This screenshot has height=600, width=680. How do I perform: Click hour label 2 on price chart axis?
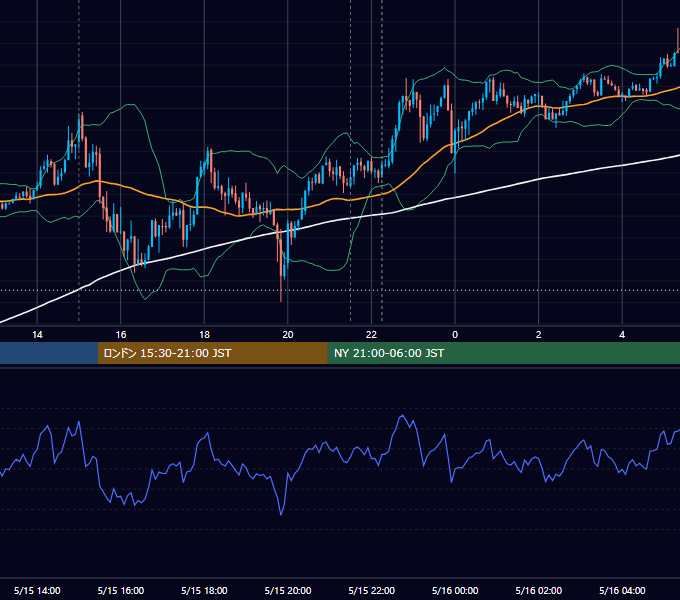click(x=539, y=335)
